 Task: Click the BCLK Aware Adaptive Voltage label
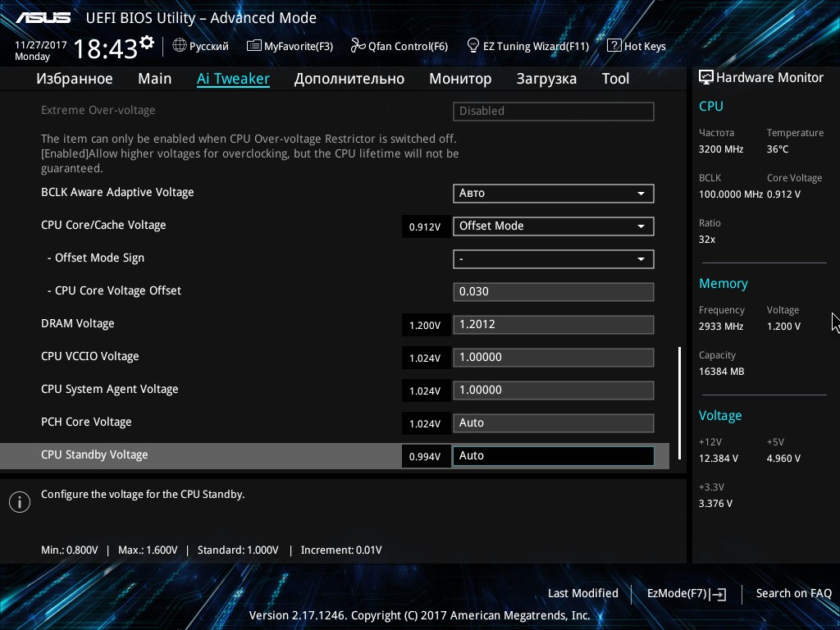(117, 192)
